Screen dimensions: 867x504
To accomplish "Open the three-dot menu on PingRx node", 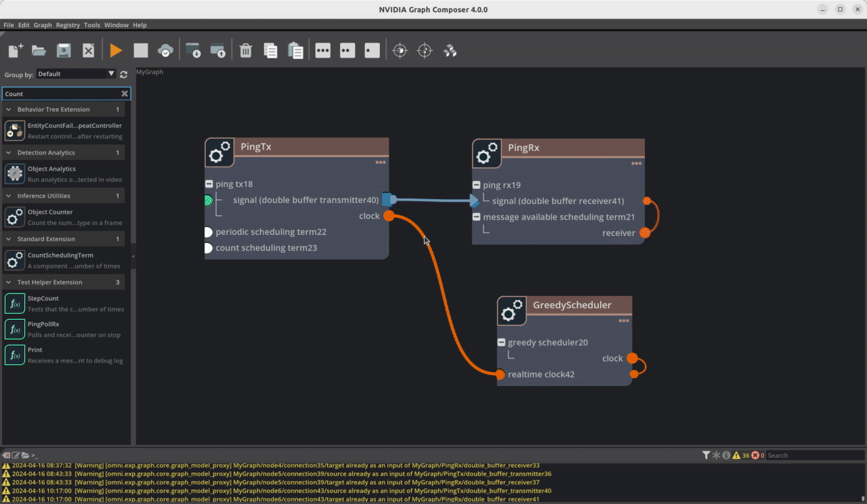I will (637, 163).
